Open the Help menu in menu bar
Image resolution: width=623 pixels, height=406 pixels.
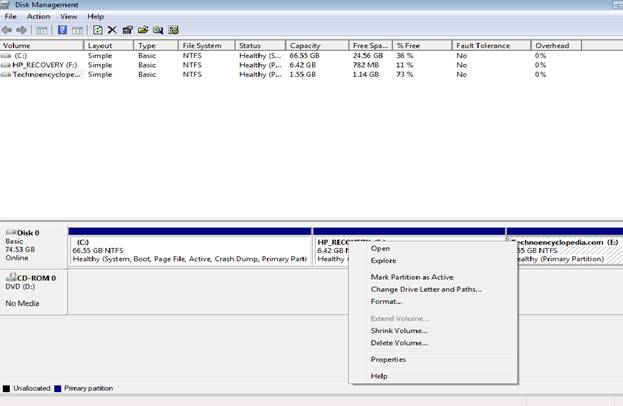[x=96, y=16]
